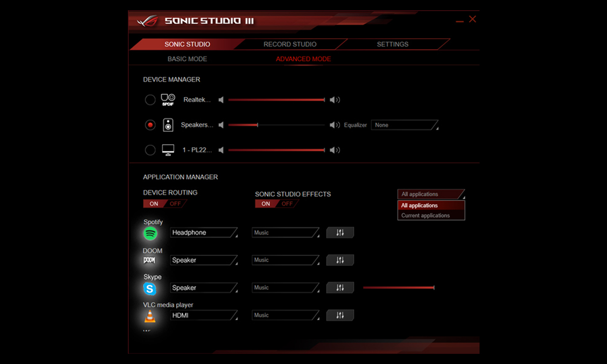Switch to the Record Studio tab
The width and height of the screenshot is (607, 364).
tap(290, 44)
